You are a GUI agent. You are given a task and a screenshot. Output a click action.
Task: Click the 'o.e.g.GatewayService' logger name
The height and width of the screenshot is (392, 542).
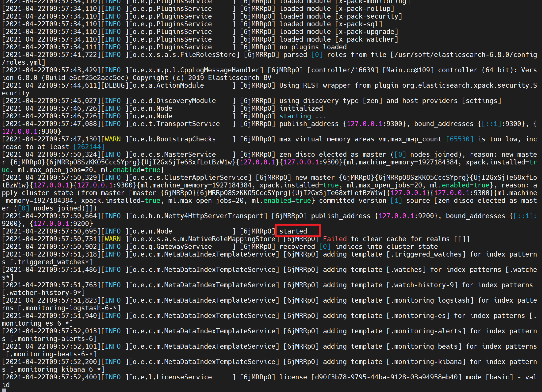[172, 247]
